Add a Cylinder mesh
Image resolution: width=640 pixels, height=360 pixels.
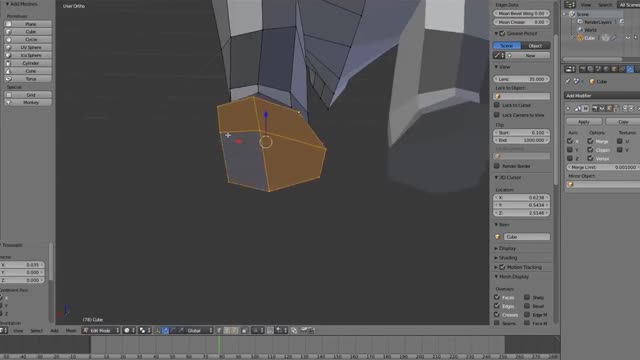(28, 63)
